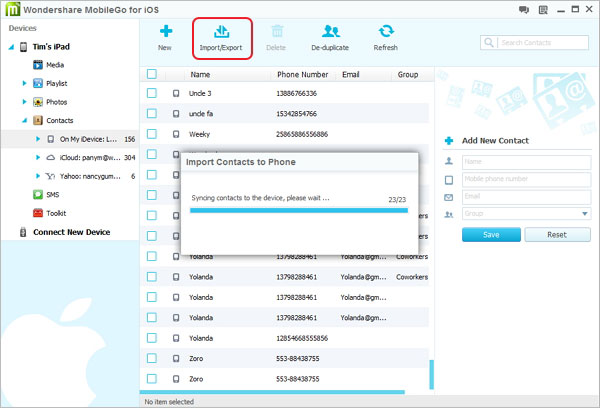
Task: Click the device icon beside Uncle 3
Action: (176, 93)
